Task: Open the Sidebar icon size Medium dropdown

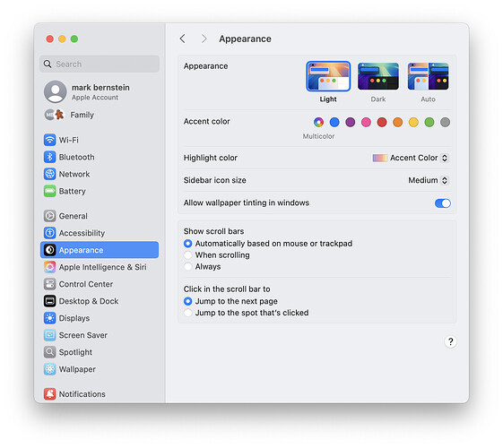Action: pos(429,180)
